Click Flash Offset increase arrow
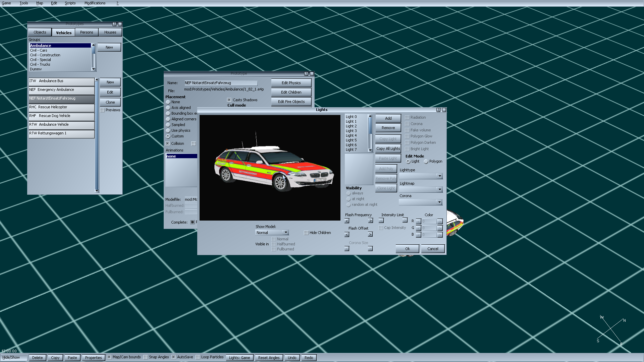 [x=370, y=235]
